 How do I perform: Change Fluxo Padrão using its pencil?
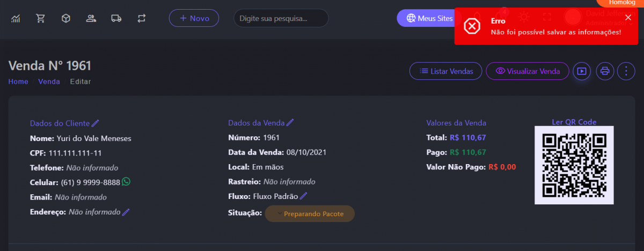click(x=304, y=196)
